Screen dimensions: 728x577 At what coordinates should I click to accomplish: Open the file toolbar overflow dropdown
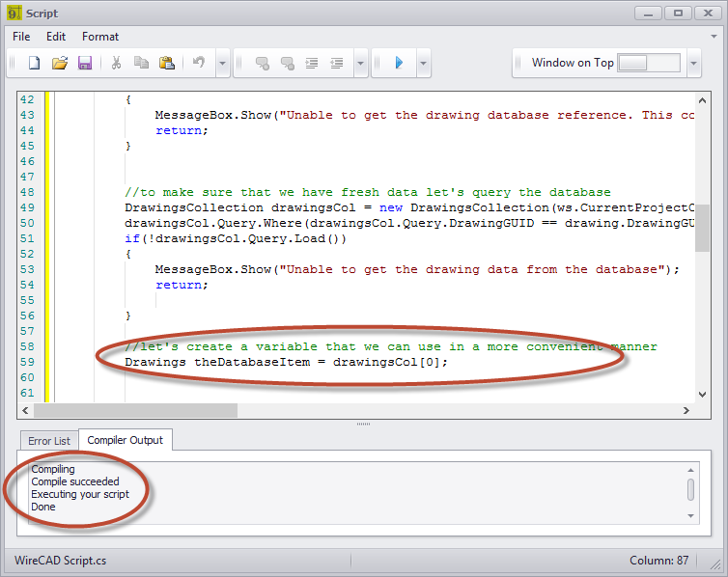point(222,63)
